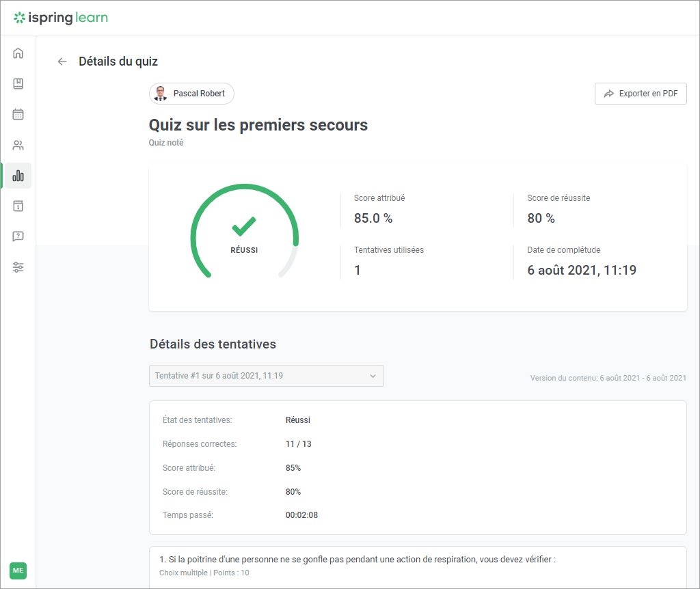Open the question mark message icon
700x589 pixels.
pos(18,236)
